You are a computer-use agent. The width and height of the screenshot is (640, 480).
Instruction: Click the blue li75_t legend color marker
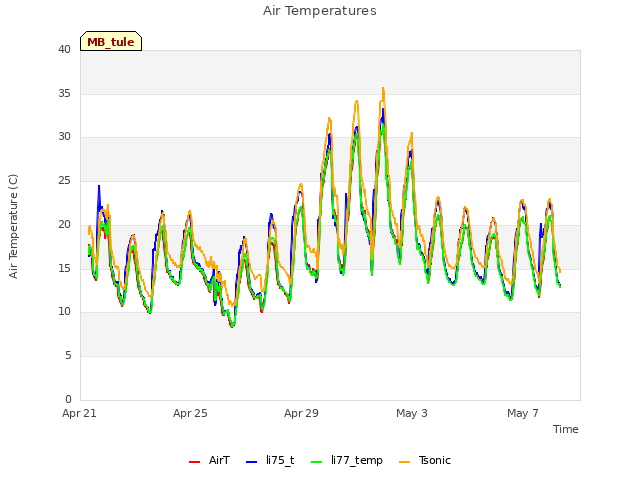tap(251, 462)
